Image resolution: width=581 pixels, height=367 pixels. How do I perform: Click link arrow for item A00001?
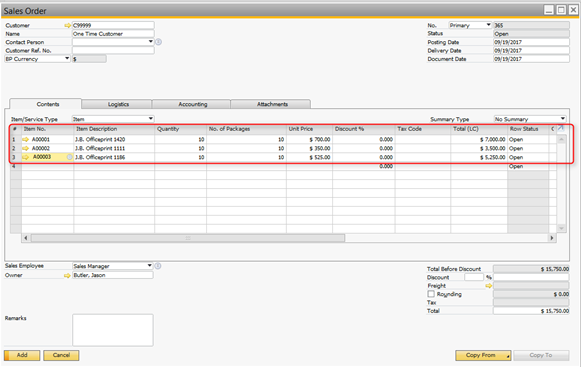tap(26, 140)
